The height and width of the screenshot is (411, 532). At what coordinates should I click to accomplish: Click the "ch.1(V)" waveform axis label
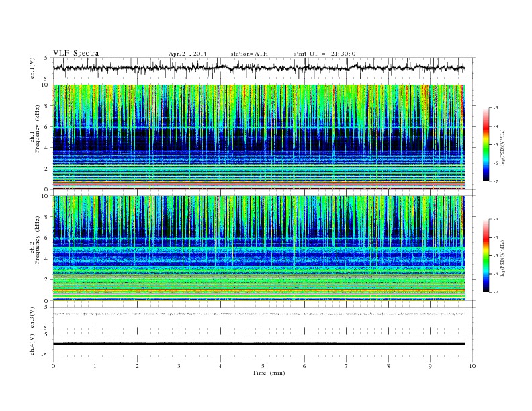32,68
